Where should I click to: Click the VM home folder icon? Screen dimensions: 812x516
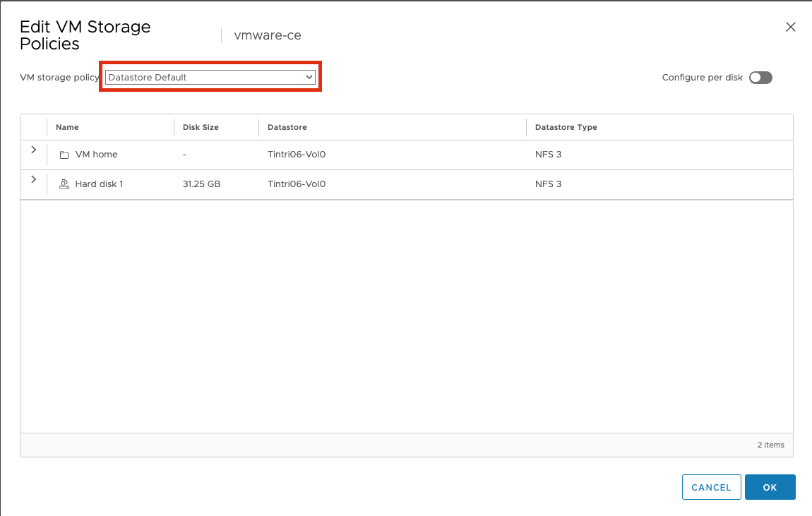point(64,154)
